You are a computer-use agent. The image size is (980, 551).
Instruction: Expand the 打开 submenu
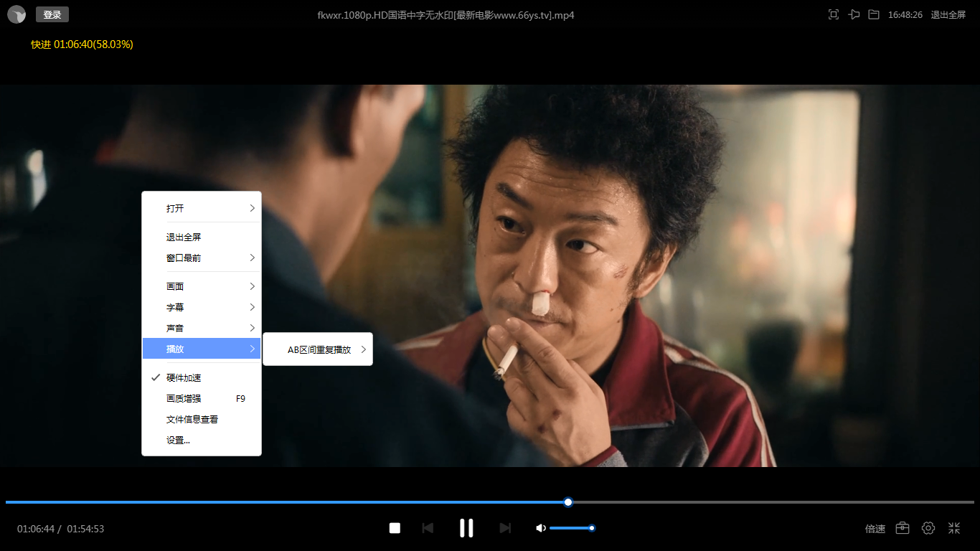[202, 208]
